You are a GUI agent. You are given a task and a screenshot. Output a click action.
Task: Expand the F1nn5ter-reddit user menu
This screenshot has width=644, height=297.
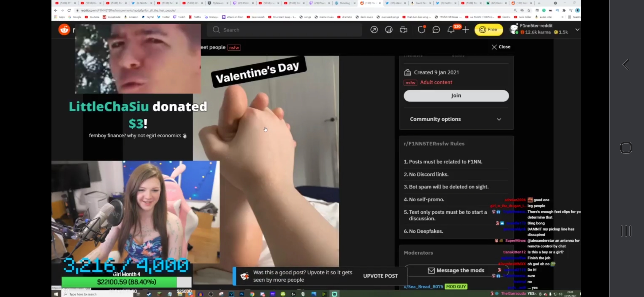click(x=577, y=29)
